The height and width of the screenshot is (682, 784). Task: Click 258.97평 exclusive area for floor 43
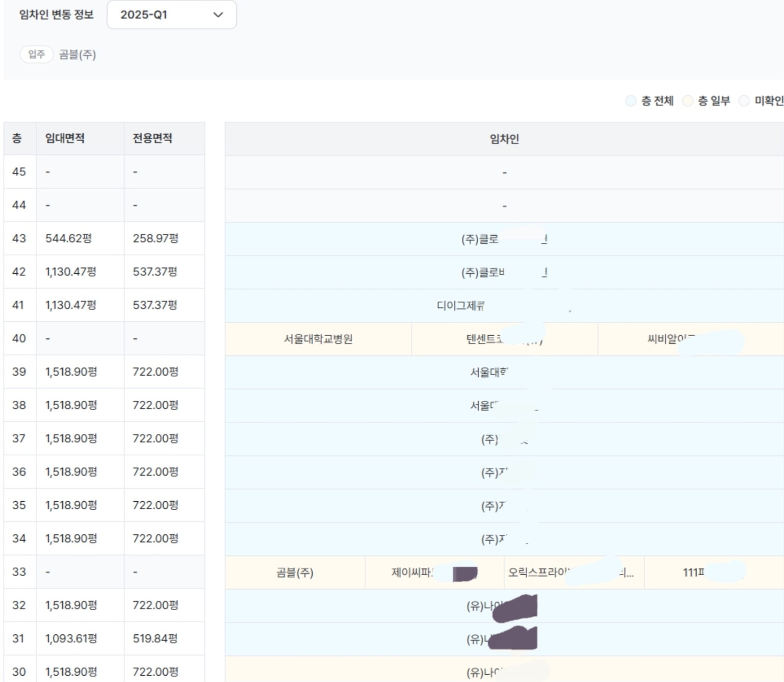(155, 238)
